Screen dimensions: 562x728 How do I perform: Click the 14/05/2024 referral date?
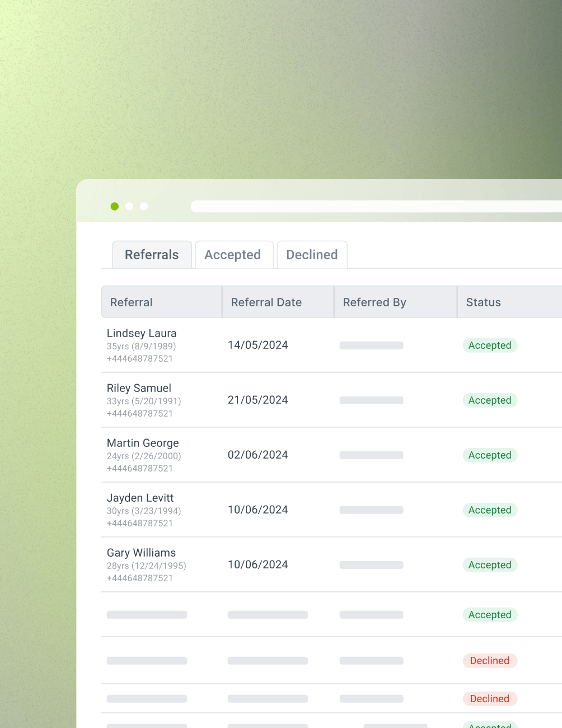click(x=257, y=346)
